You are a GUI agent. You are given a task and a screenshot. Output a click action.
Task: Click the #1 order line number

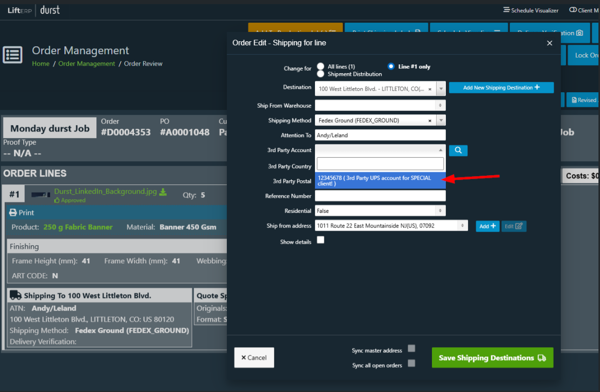pyautogui.click(x=14, y=194)
